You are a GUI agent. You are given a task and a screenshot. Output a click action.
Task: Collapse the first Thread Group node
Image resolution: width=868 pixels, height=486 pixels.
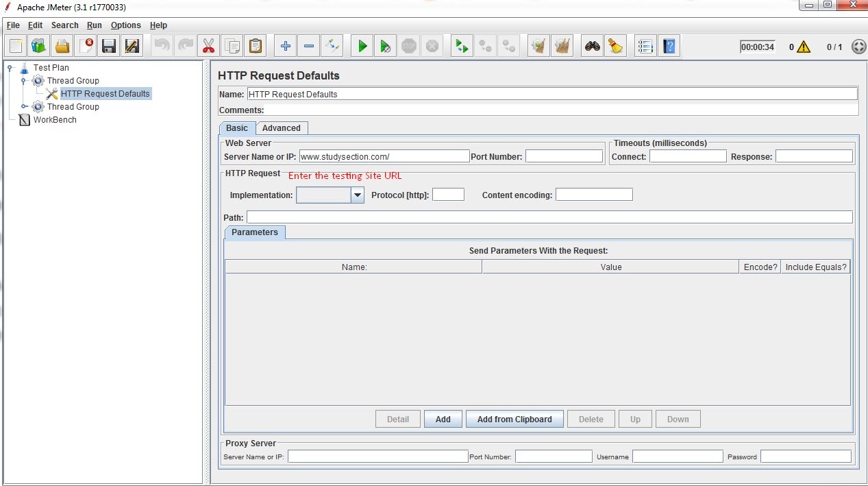point(24,81)
